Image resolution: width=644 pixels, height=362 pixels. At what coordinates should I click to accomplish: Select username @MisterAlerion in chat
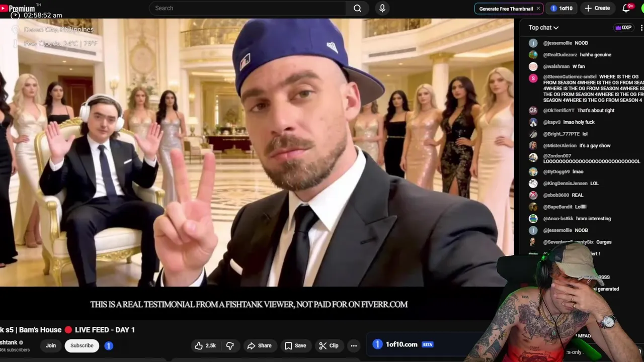pos(560,146)
